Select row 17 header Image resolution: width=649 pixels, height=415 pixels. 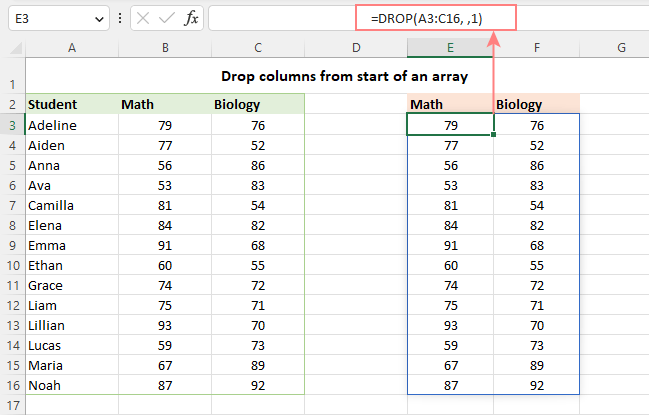tap(12, 405)
